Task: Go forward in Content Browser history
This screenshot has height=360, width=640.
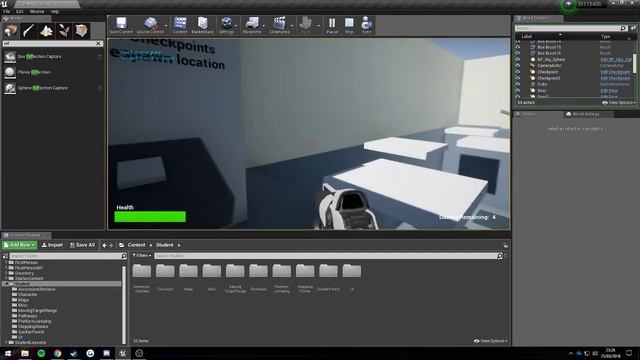Action: click(x=111, y=245)
